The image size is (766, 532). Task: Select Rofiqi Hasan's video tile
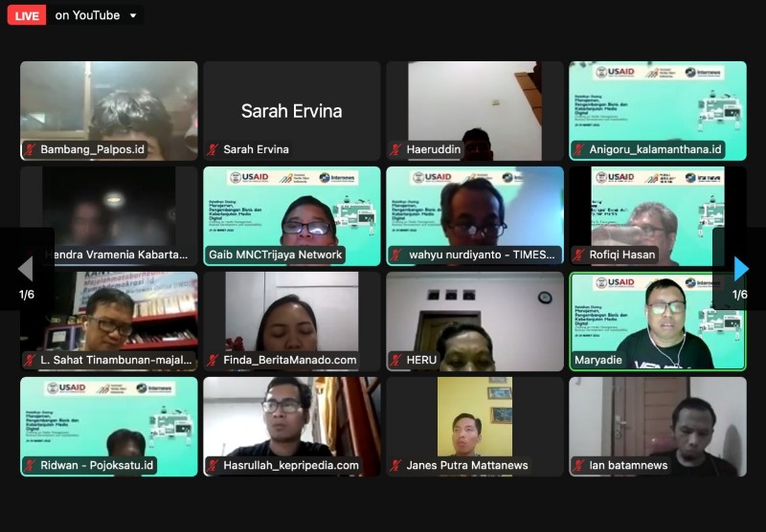[x=658, y=216]
